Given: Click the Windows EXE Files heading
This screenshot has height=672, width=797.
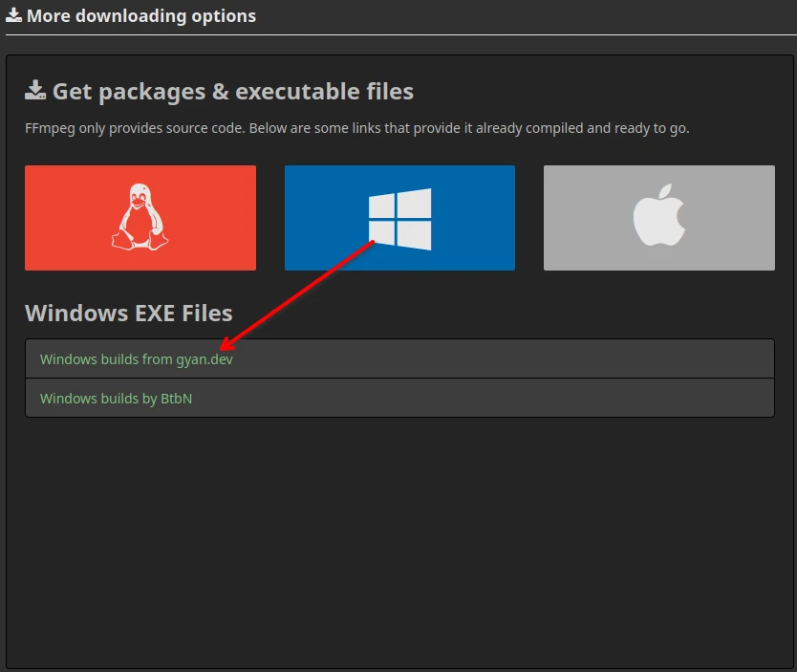Looking at the screenshot, I should [x=128, y=314].
